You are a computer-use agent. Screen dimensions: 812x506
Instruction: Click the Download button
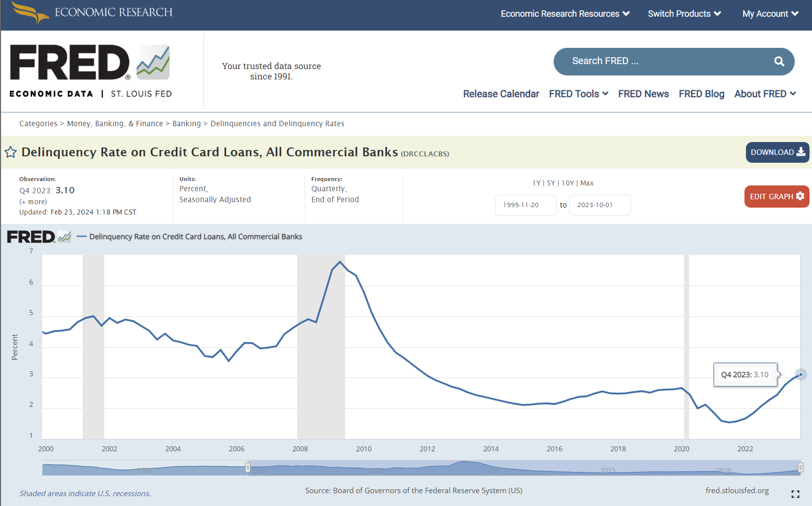click(x=777, y=152)
